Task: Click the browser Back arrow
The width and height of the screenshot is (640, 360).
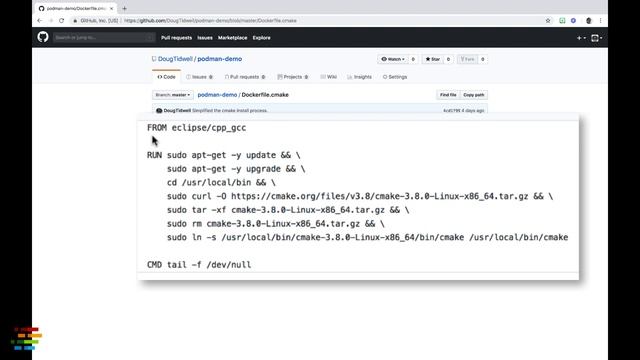Action: 40,20
